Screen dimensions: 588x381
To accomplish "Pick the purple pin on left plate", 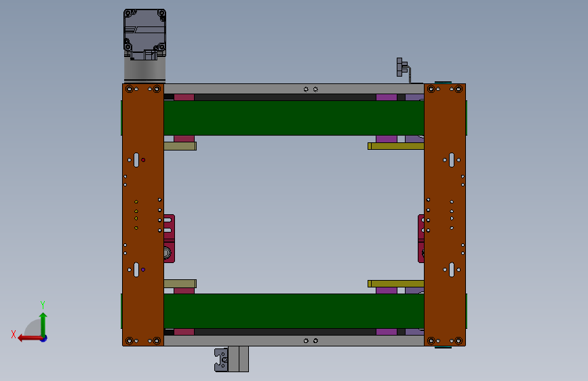I will 143,270.
